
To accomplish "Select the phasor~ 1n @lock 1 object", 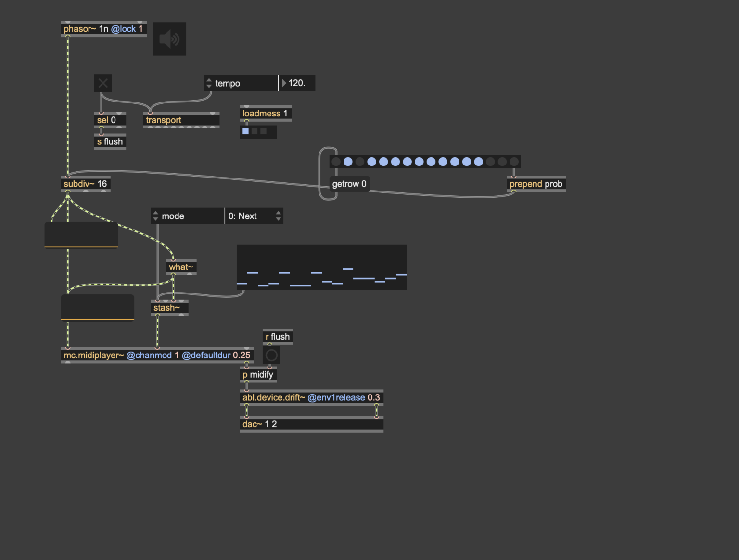I will [x=103, y=29].
